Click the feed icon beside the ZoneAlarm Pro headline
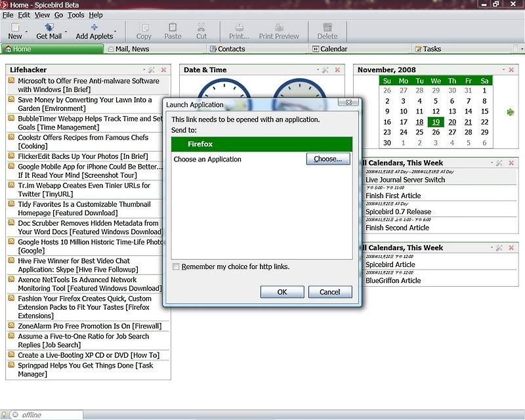This screenshot has height=420, width=525. 11,325
